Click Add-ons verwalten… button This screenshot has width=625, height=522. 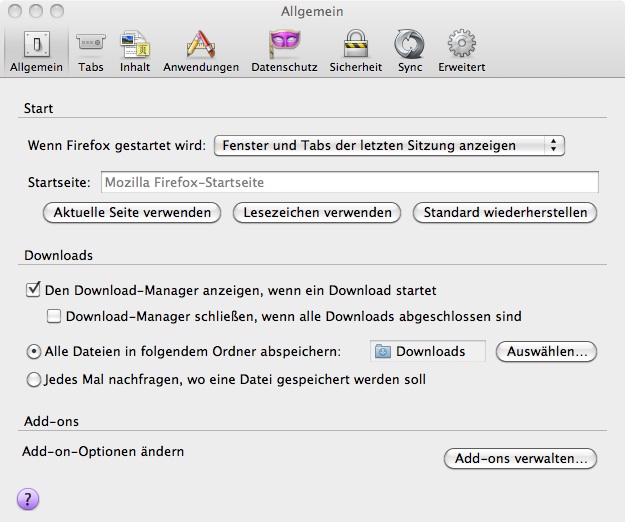(x=521, y=459)
